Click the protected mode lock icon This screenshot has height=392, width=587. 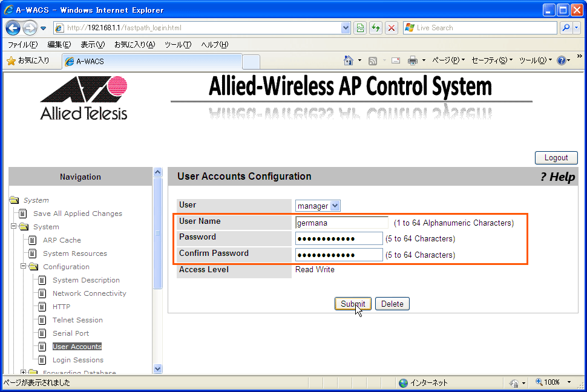tap(514, 383)
